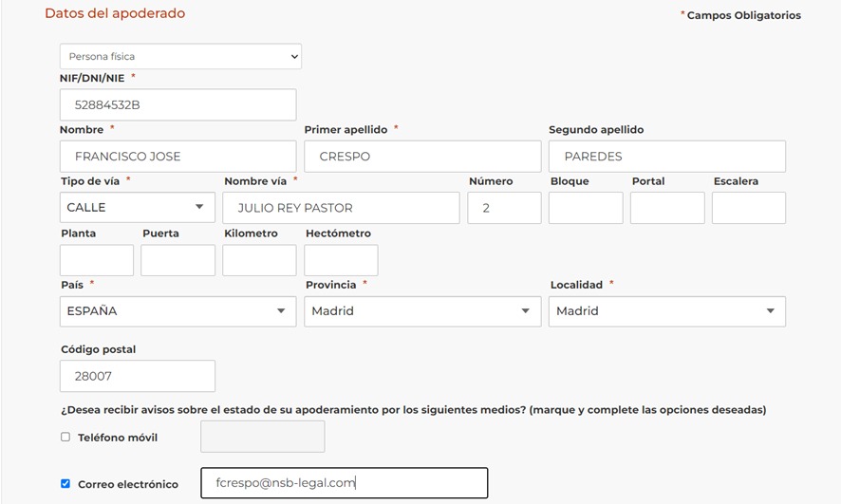Click the empty Kilometro field
Viewport: 841px width, 504px height.
coord(259,260)
